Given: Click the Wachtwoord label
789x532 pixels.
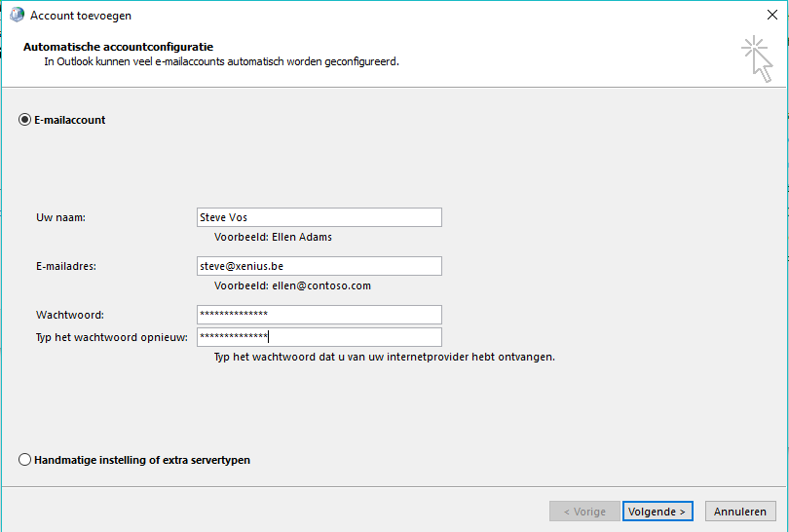Looking at the screenshot, I should coord(70,315).
